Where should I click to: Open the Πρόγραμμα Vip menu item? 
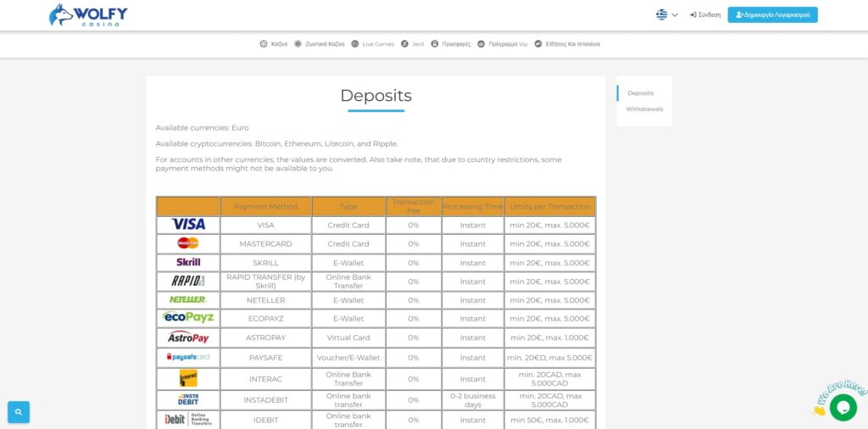coord(503,44)
